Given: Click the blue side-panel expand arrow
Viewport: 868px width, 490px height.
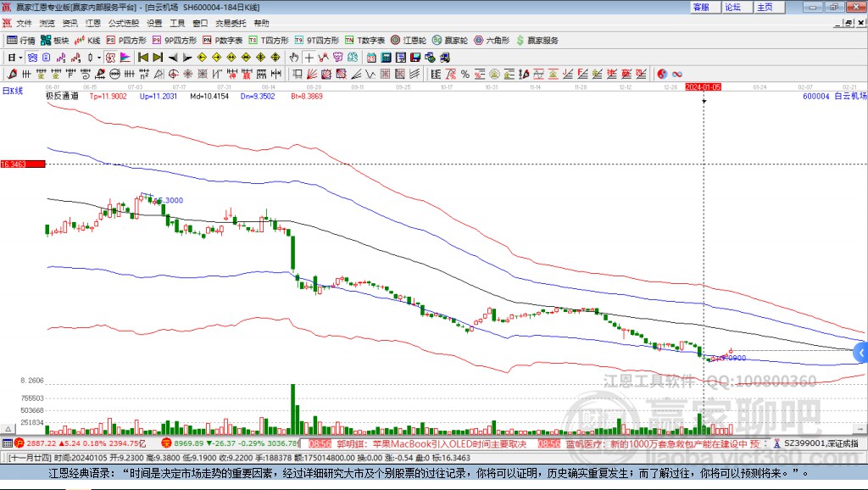Looking at the screenshot, I should coord(860,352).
